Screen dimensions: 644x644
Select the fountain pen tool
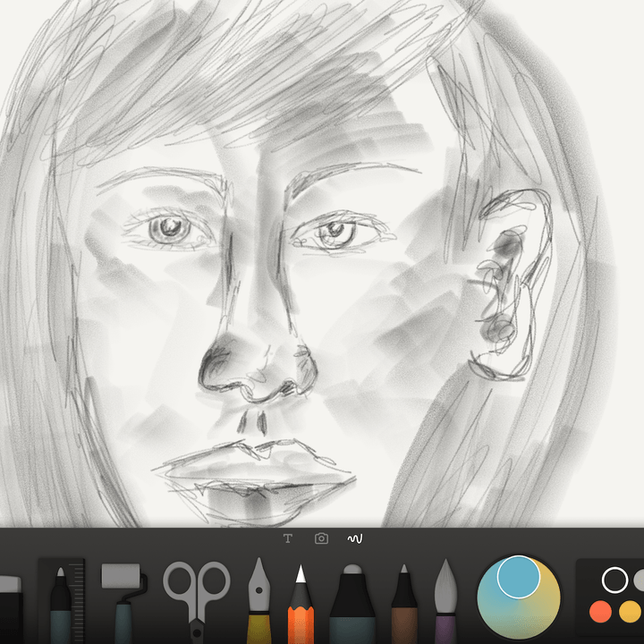[x=259, y=600]
